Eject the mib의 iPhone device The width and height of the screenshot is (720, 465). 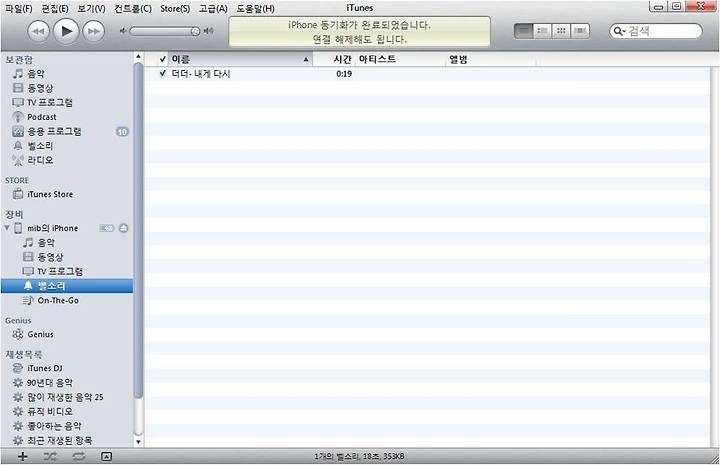click(x=124, y=228)
